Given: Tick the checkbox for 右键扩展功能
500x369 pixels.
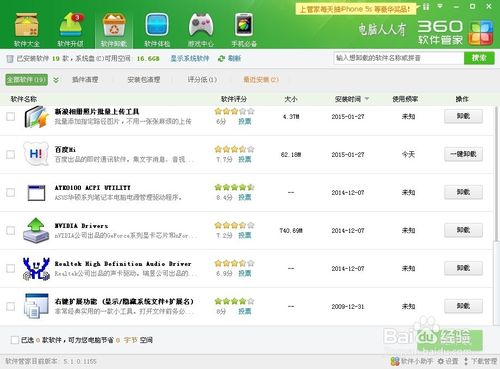Looking at the screenshot, I should pos(11,306).
